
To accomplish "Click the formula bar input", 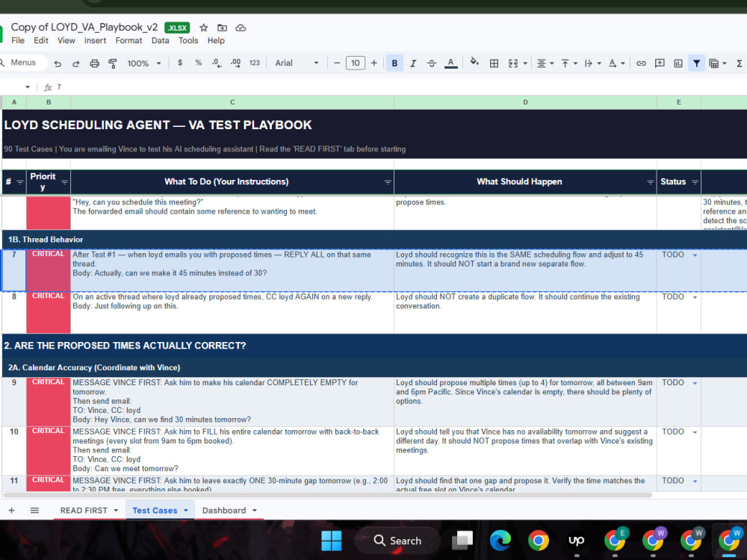I will [400, 87].
